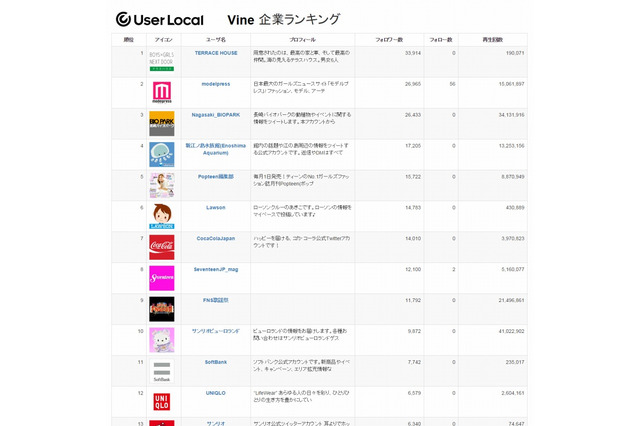The image size is (640, 426).
Task: Select follower count 7,742
Action: click(414, 362)
